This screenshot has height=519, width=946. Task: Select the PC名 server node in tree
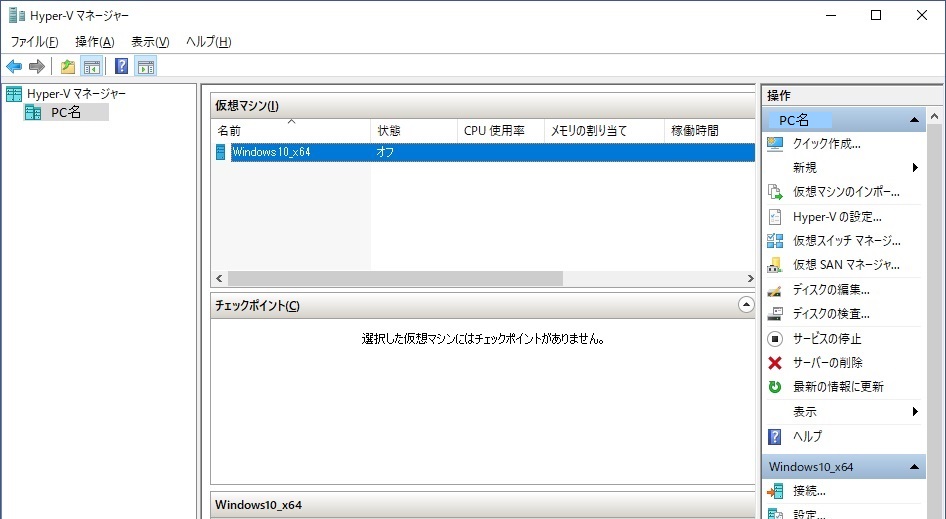[x=66, y=112]
